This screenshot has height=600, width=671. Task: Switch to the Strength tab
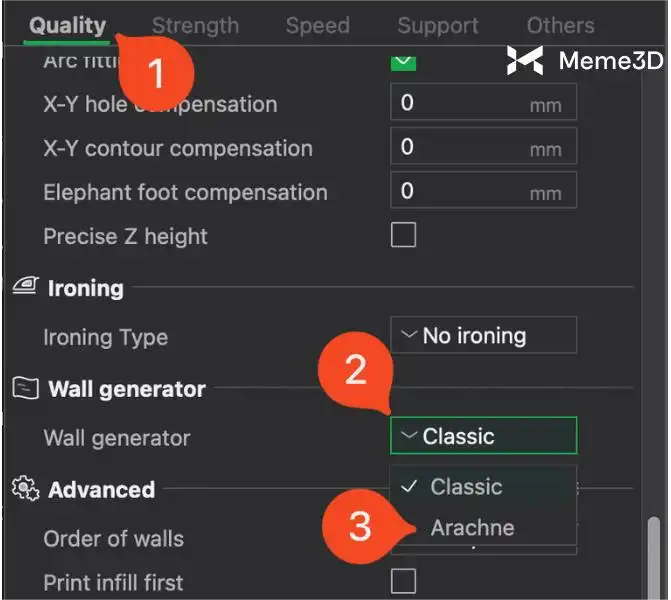(195, 26)
